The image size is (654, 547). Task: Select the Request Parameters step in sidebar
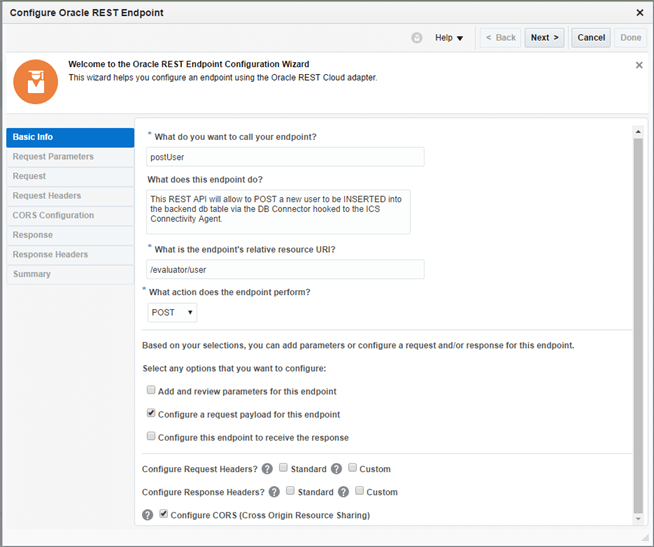click(53, 157)
